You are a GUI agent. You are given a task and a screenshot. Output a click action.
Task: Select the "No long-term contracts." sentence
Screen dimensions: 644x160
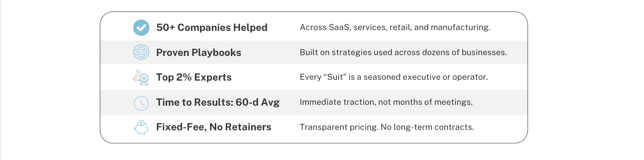tap(427, 127)
